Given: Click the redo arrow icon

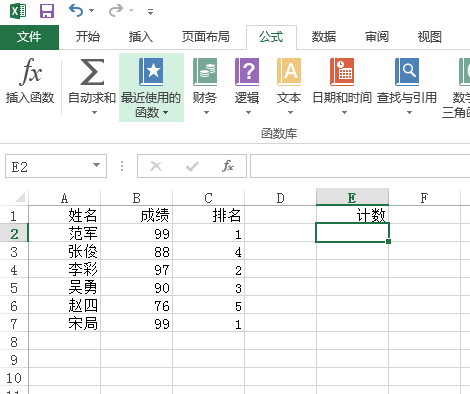Looking at the screenshot, I should point(116,11).
